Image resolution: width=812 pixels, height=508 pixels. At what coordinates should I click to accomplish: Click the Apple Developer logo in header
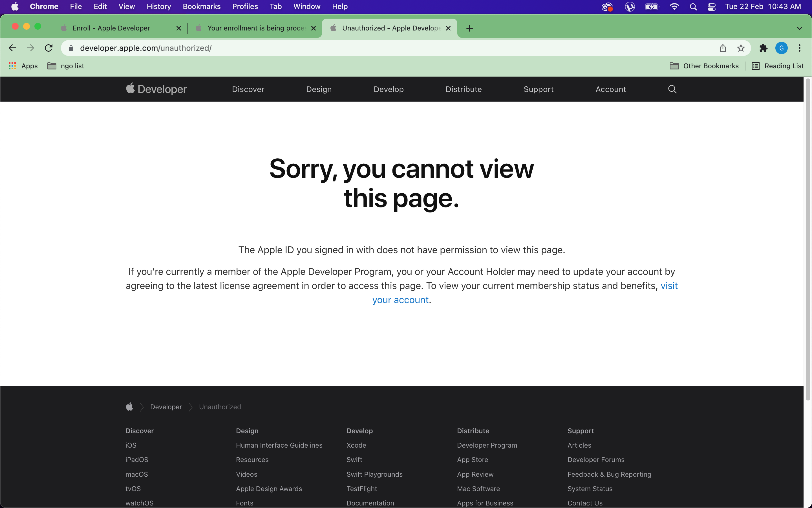[156, 89]
